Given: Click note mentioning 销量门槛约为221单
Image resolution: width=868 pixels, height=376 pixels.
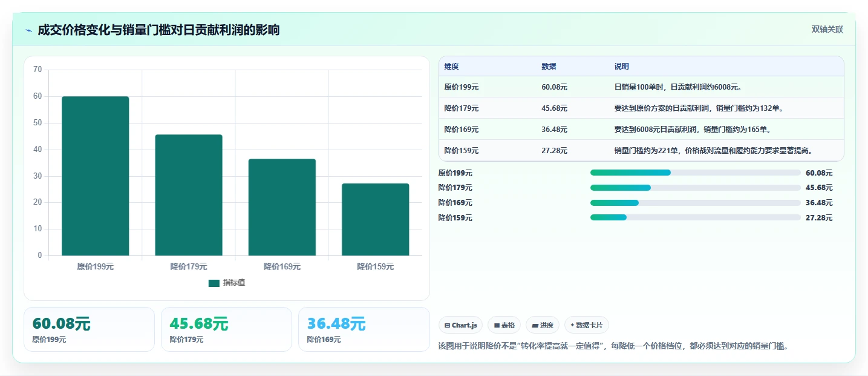Looking at the screenshot, I should (x=713, y=151).
